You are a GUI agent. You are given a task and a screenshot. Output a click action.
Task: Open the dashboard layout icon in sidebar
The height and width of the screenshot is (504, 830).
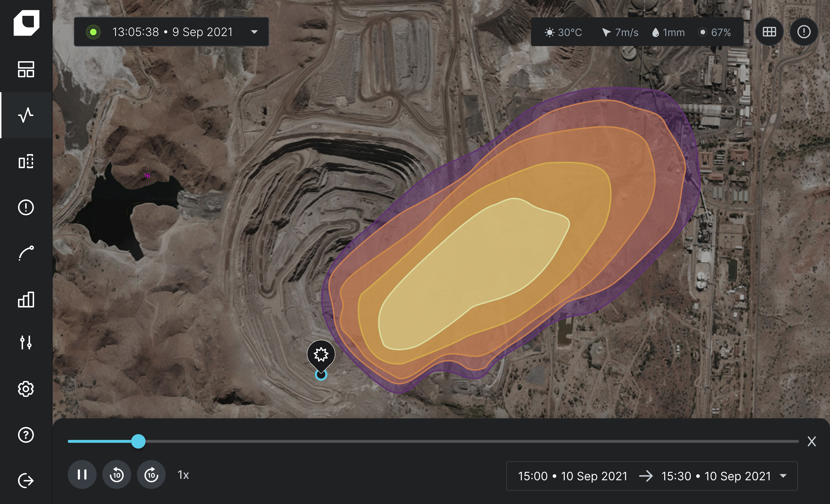click(x=26, y=69)
